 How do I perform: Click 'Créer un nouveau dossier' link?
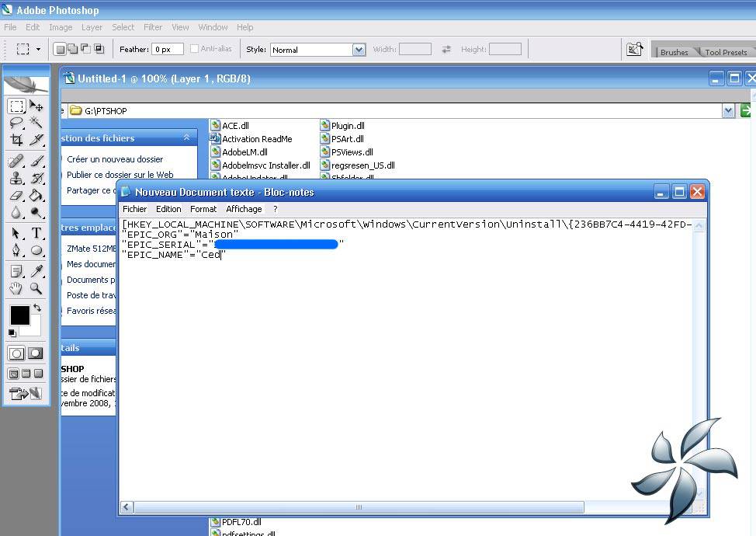[x=115, y=159]
